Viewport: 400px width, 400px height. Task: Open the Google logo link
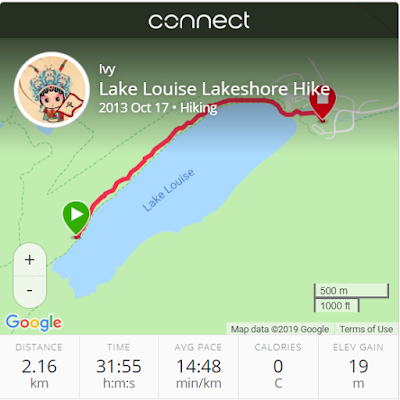coord(34,322)
